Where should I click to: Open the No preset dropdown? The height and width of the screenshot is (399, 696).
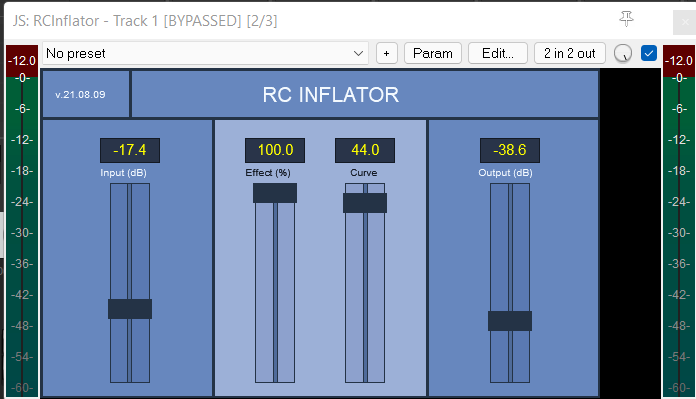click(205, 53)
